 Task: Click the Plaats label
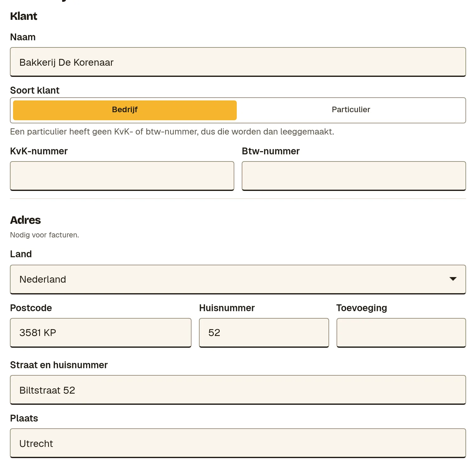[x=24, y=418]
